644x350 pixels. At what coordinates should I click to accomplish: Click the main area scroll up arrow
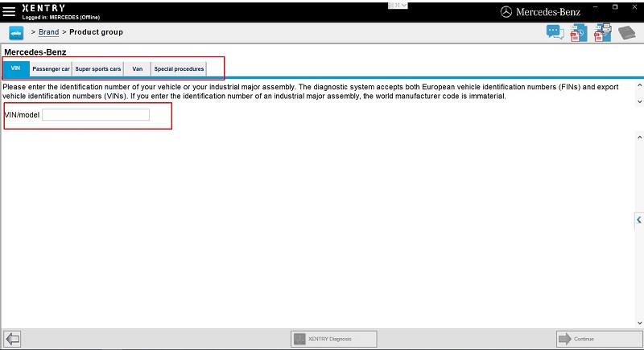point(639,137)
